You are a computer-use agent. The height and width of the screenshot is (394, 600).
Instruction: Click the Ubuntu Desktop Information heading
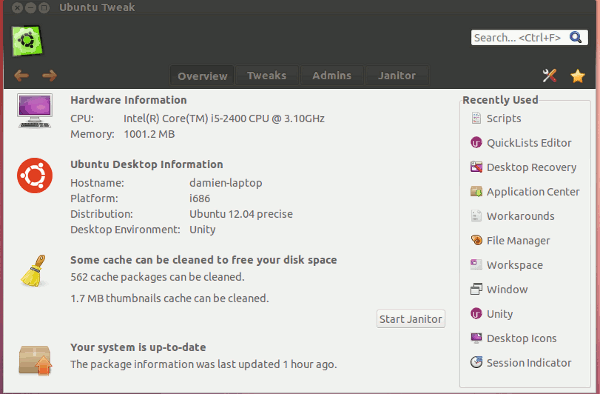147,164
